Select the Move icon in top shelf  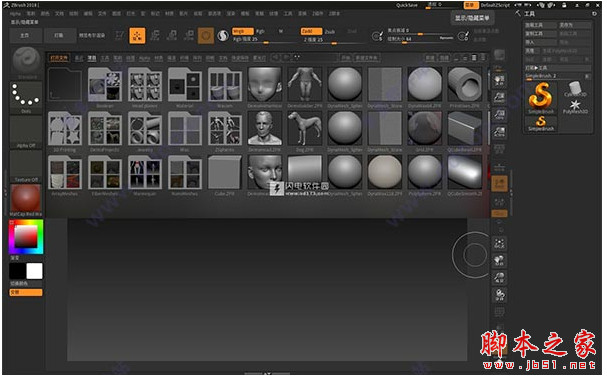pos(154,35)
